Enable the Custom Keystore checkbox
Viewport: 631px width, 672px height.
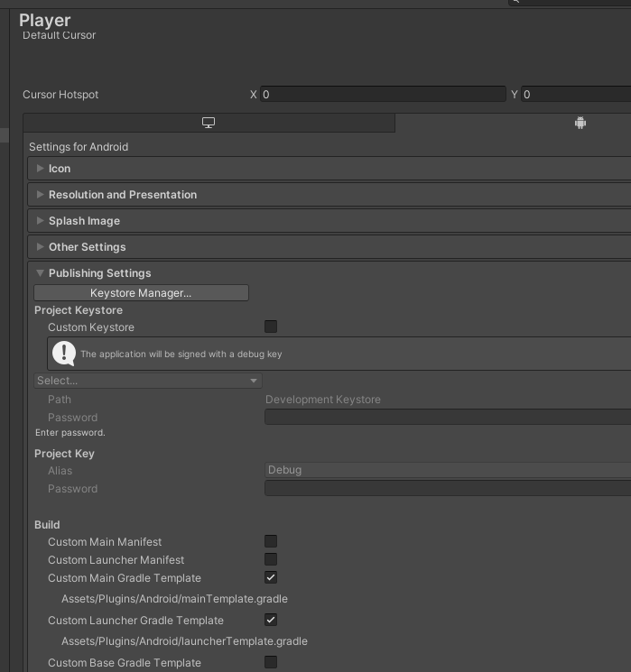tap(271, 327)
